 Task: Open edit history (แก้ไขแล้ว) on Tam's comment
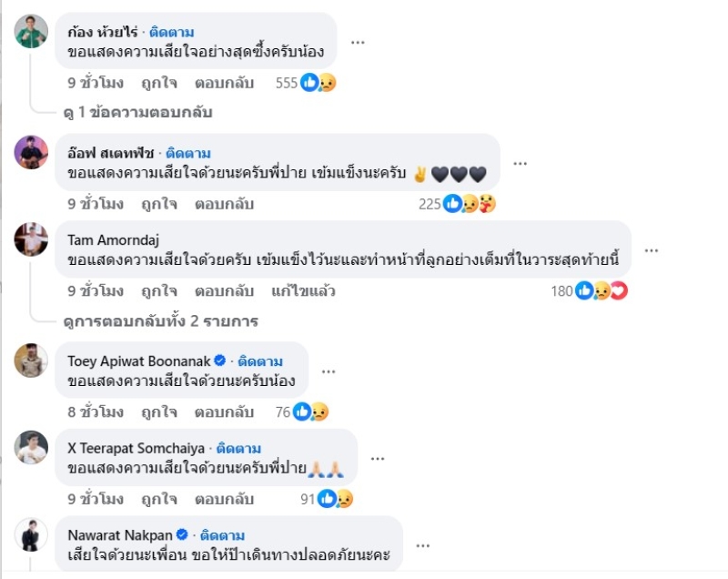(x=303, y=291)
